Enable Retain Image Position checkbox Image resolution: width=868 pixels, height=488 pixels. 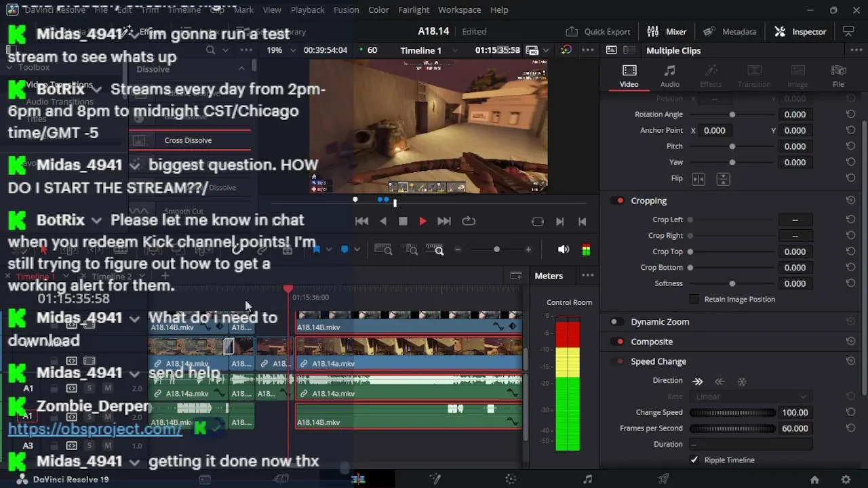(694, 299)
